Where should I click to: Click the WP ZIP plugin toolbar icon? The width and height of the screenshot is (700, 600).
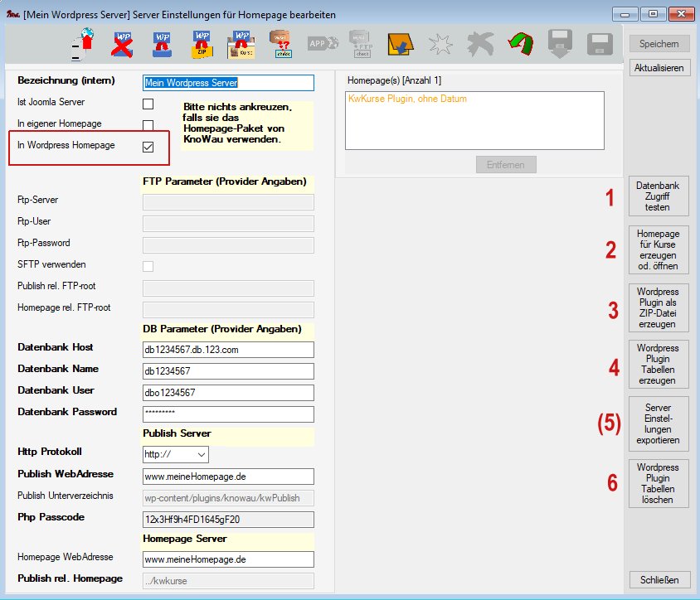pos(202,44)
